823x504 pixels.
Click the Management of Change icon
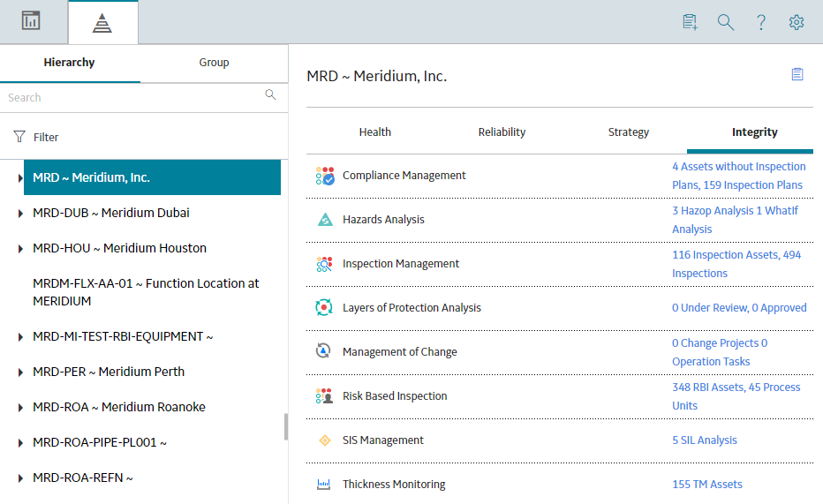pos(323,350)
